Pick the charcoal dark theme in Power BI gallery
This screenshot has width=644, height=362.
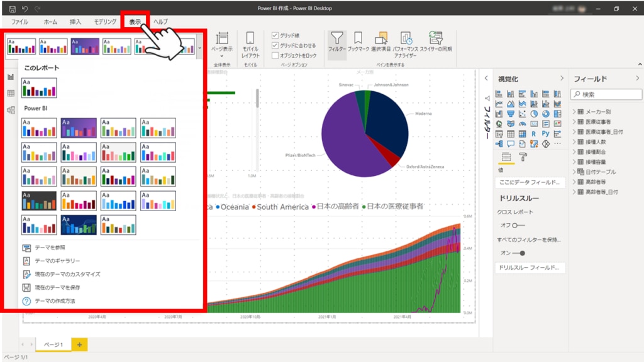(x=39, y=200)
